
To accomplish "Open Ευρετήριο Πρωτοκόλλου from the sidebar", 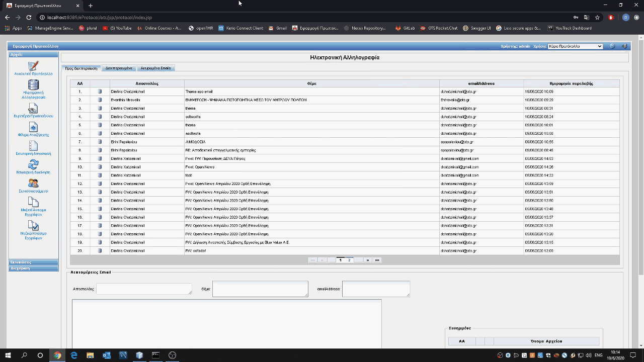I will [x=33, y=109].
